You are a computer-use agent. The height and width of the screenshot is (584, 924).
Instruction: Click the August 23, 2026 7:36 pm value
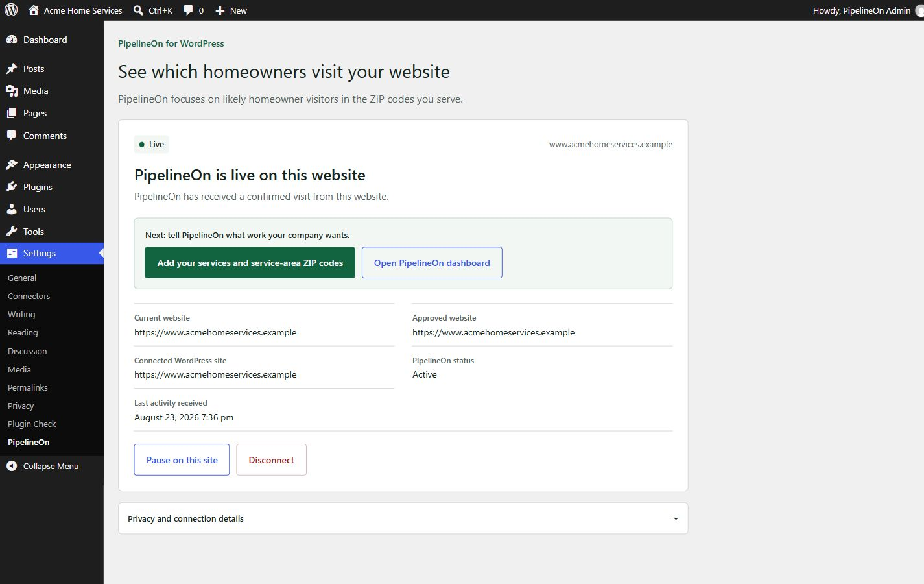pos(184,417)
